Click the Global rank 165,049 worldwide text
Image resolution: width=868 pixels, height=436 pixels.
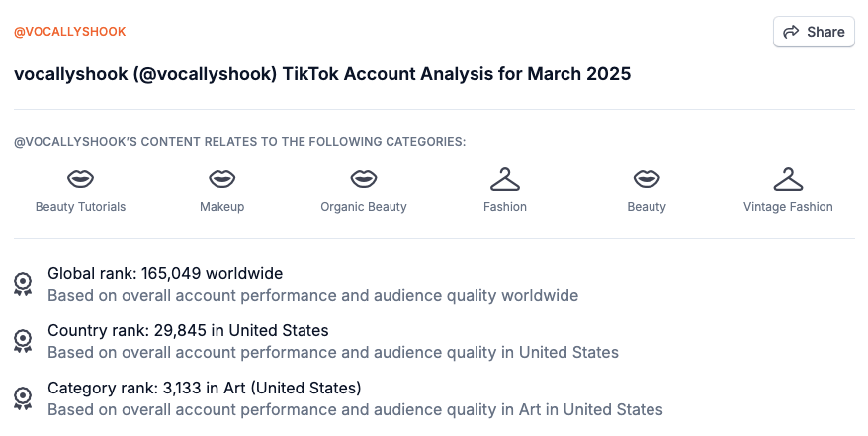[165, 273]
